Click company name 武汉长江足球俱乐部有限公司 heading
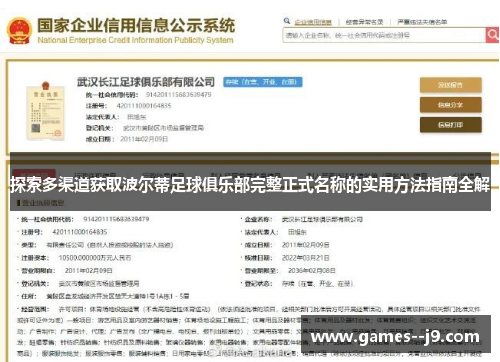Viewport: 500px width, 362px height. [x=146, y=82]
